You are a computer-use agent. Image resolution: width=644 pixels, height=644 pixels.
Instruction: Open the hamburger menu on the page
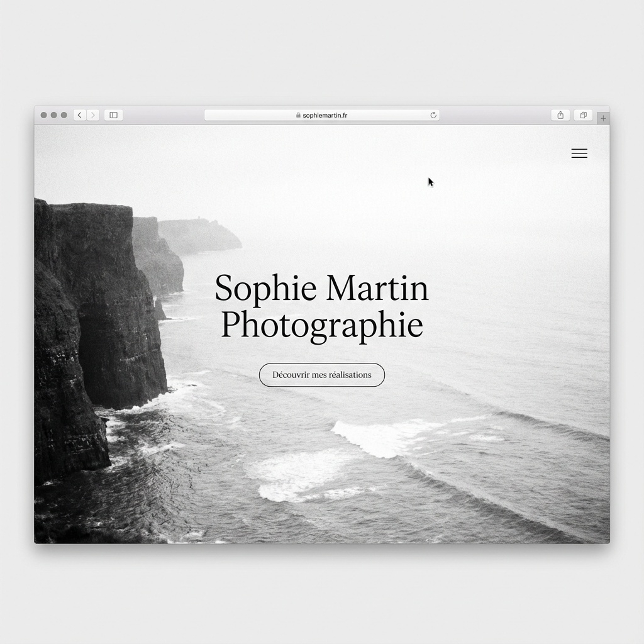pos(579,153)
